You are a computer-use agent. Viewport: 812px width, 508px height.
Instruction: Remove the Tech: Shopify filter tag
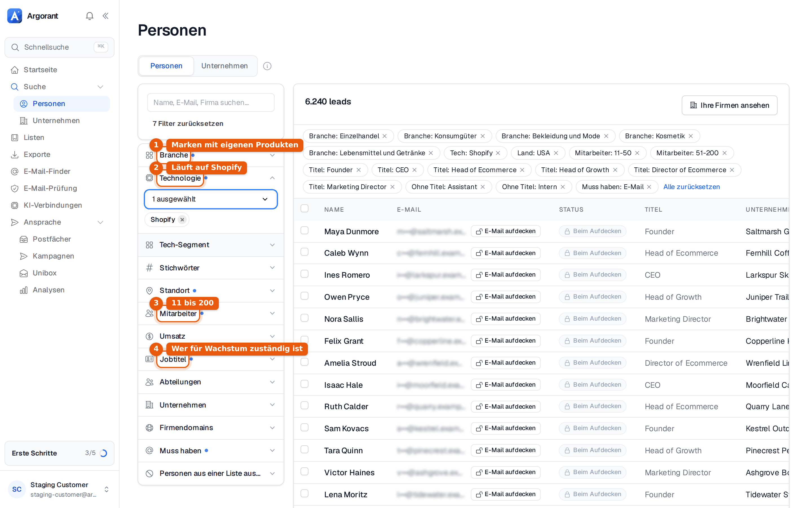[x=498, y=153]
